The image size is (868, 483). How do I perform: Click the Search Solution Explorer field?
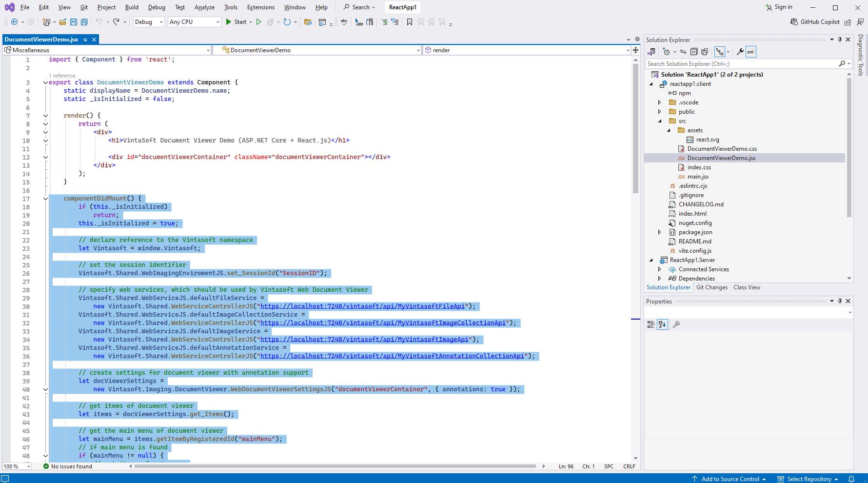pyautogui.click(x=749, y=64)
